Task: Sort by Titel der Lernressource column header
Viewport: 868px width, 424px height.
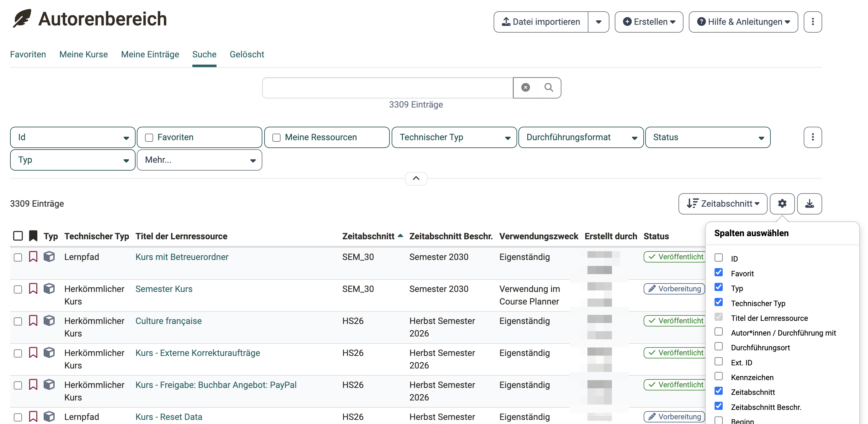Action: 181,236
